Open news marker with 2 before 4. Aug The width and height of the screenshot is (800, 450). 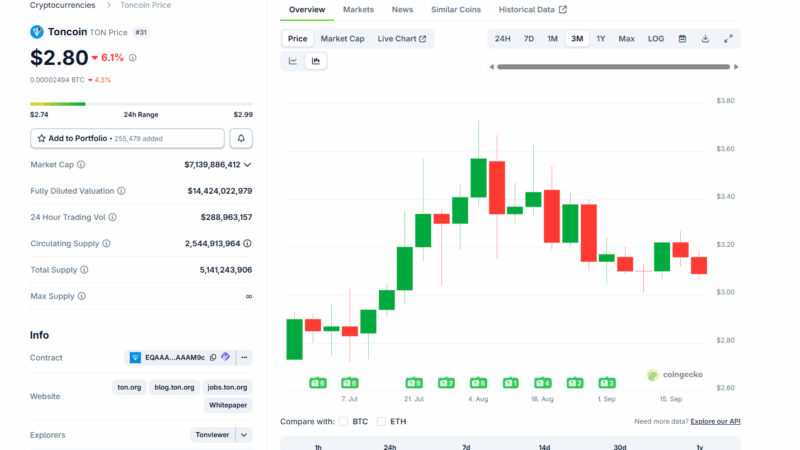446,383
